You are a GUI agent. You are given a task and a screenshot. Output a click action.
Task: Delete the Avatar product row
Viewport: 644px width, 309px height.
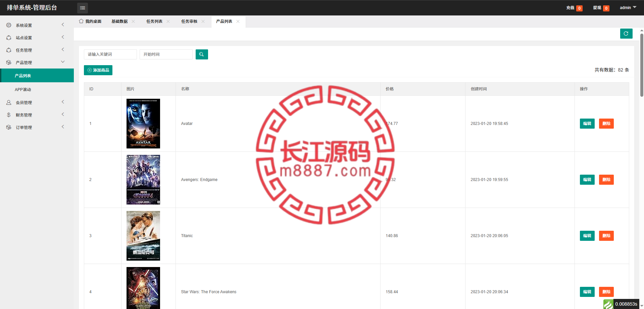coord(606,124)
